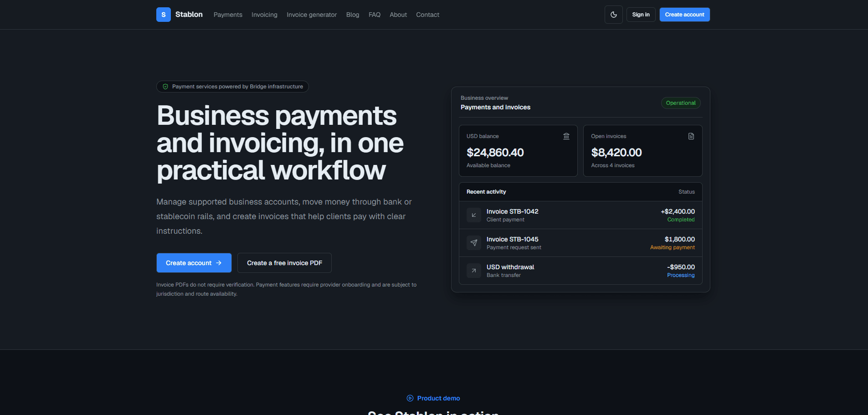Click the Operational status badge

click(681, 103)
